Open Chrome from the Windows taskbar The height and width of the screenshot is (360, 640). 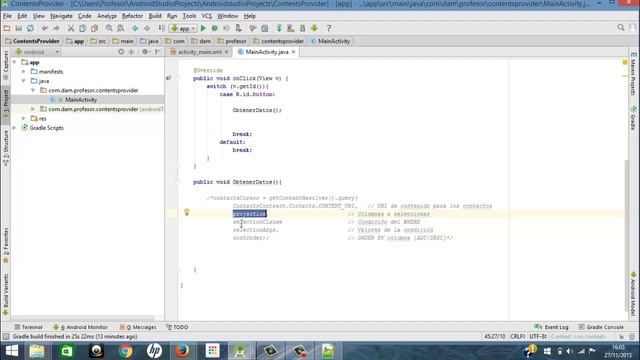click(126, 351)
